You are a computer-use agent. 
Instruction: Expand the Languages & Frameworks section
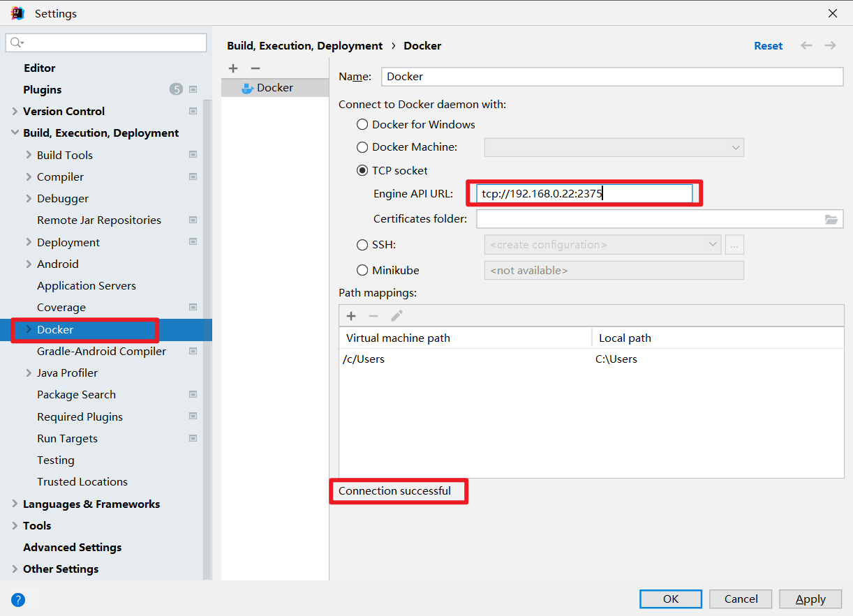tap(15, 504)
